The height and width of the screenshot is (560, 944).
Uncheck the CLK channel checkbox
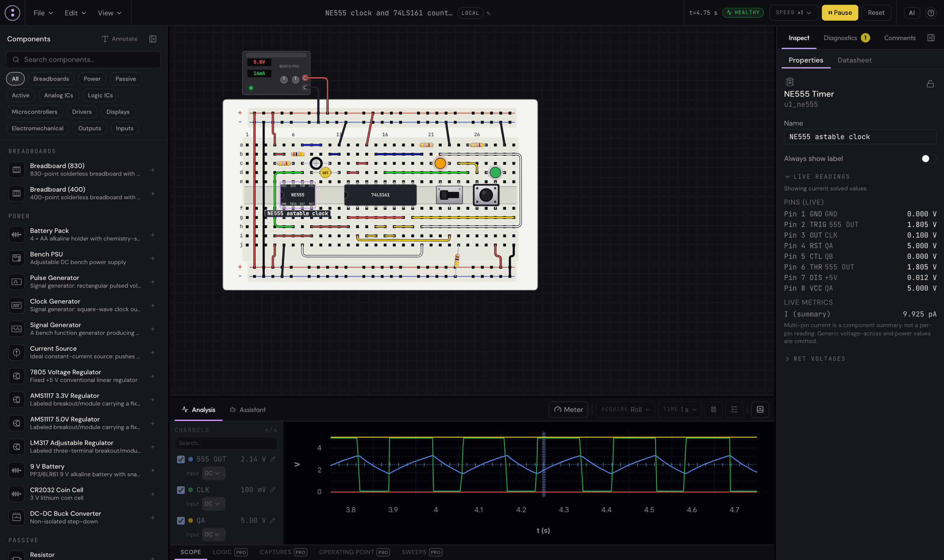pos(181,490)
